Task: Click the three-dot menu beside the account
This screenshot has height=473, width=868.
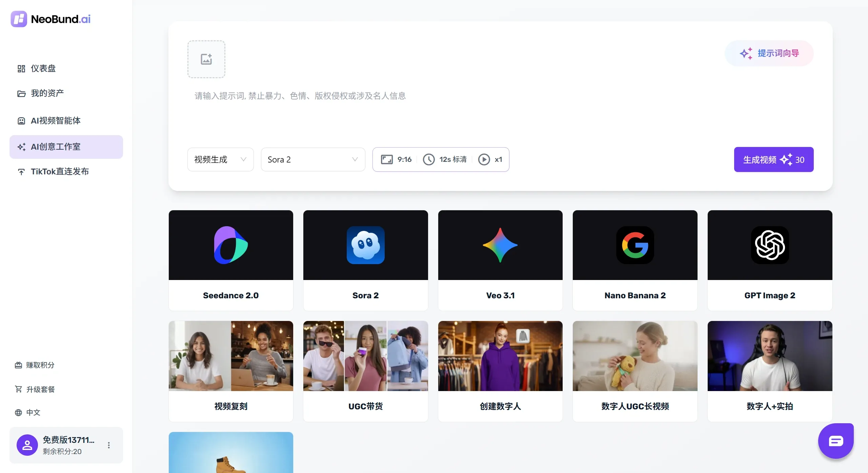Action: click(x=109, y=445)
